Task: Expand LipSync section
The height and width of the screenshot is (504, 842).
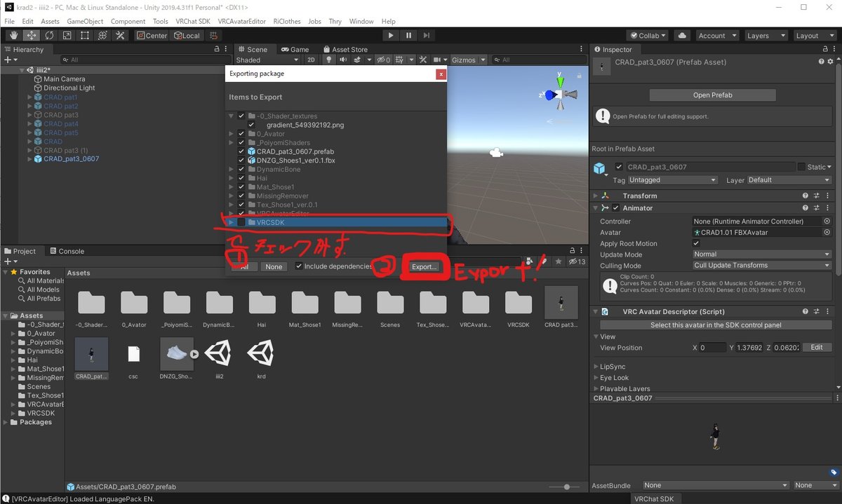Action: point(596,367)
